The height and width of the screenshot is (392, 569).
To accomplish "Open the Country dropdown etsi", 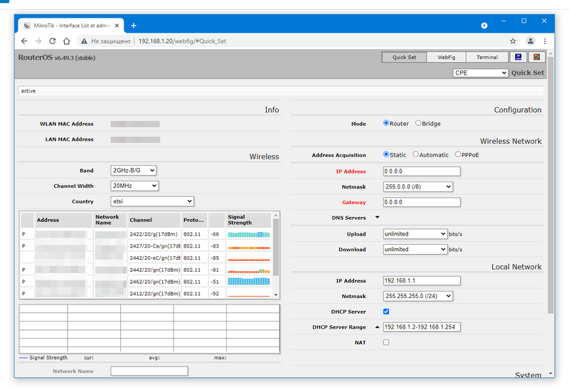I will (152, 201).
